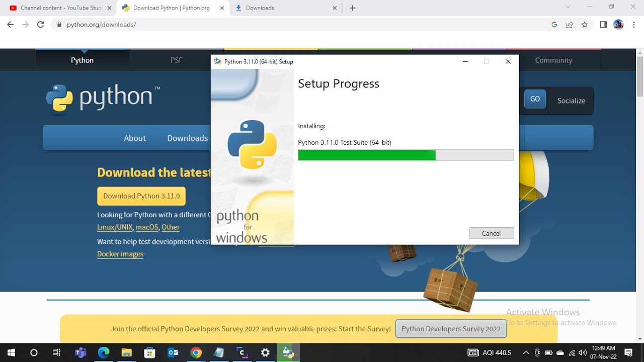Viewport: 644px width, 362px height.
Task: Close the Python Setup dialog
Action: click(508, 61)
